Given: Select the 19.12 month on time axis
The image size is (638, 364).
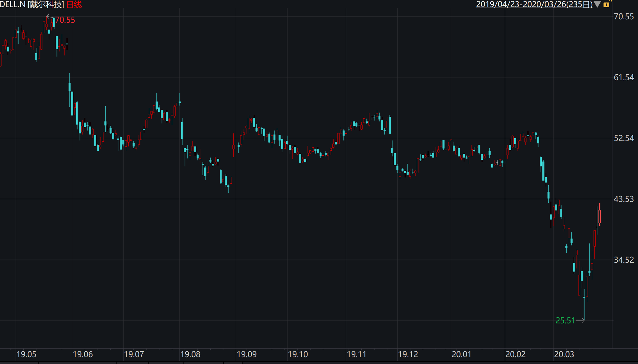Looking at the screenshot, I should (x=408, y=354).
